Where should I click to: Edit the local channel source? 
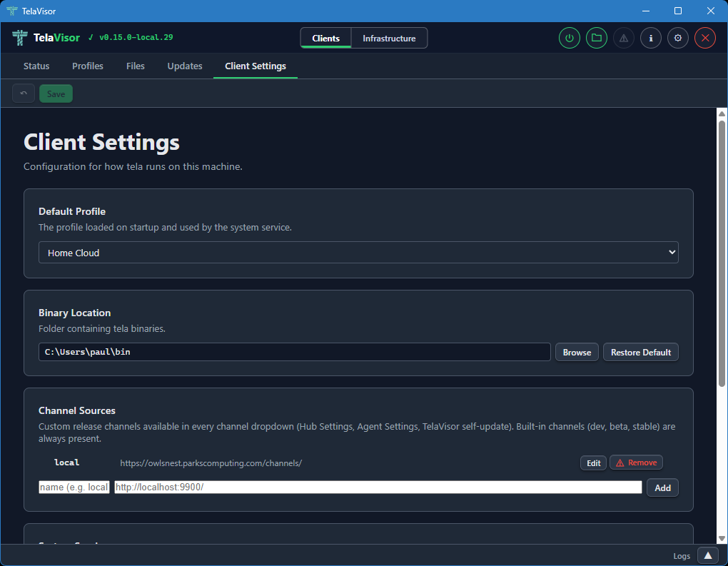[593, 463]
